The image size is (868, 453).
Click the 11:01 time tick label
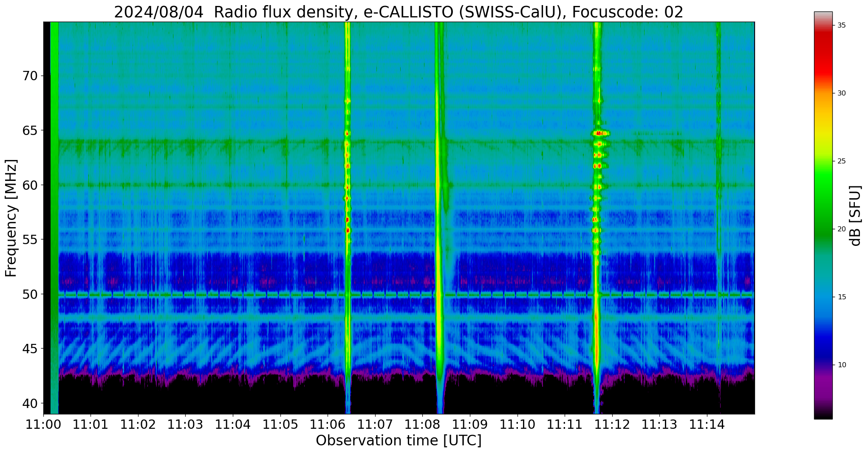point(90,425)
